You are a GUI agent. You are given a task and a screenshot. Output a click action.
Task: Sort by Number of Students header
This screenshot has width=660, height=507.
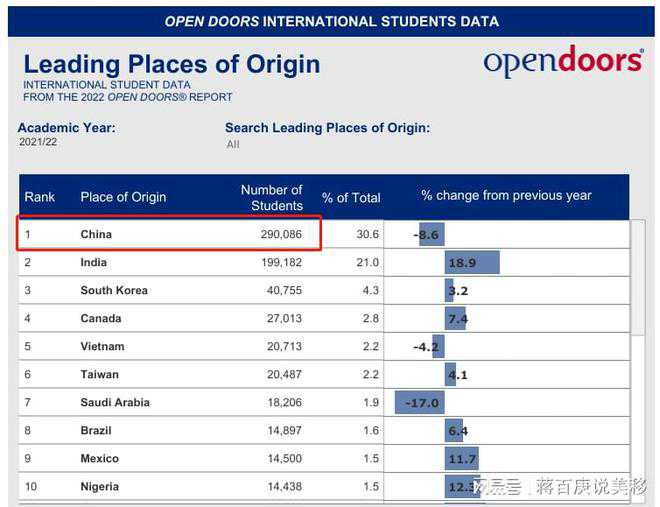coord(271,197)
